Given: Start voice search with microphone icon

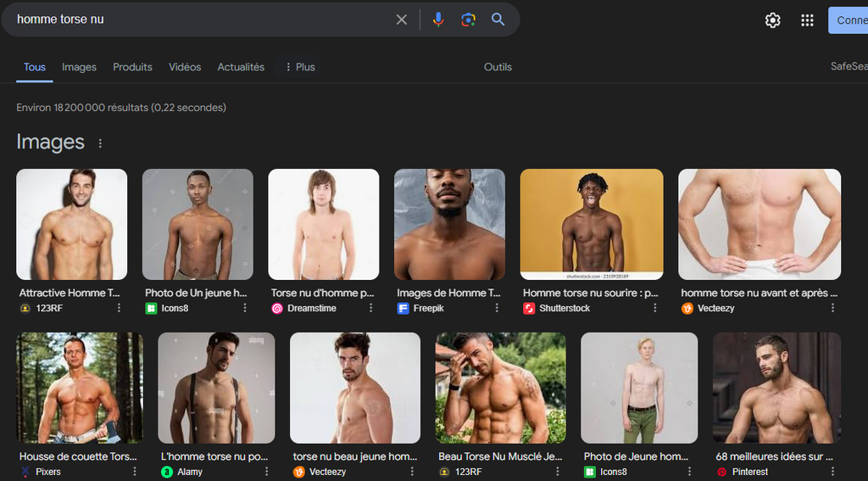Looking at the screenshot, I should pyautogui.click(x=437, y=20).
